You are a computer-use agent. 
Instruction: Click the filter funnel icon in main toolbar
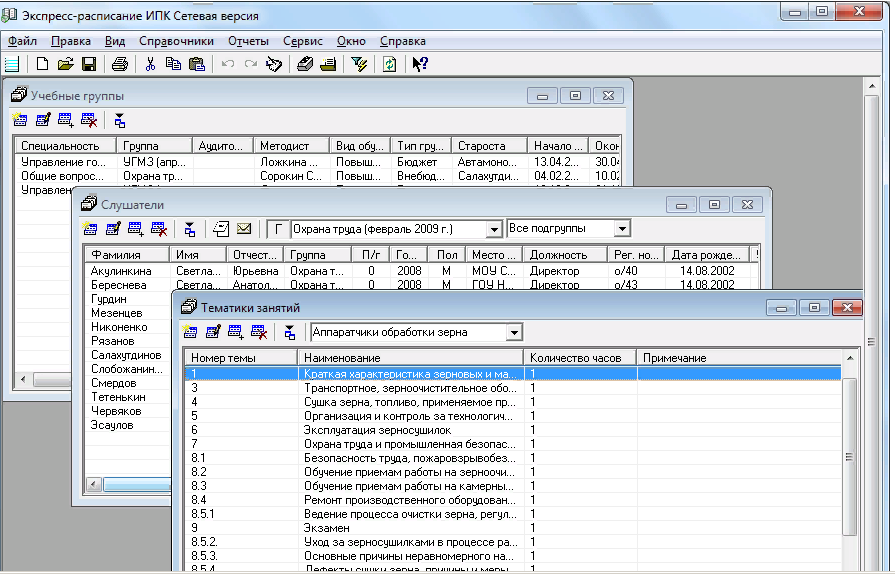pos(360,65)
